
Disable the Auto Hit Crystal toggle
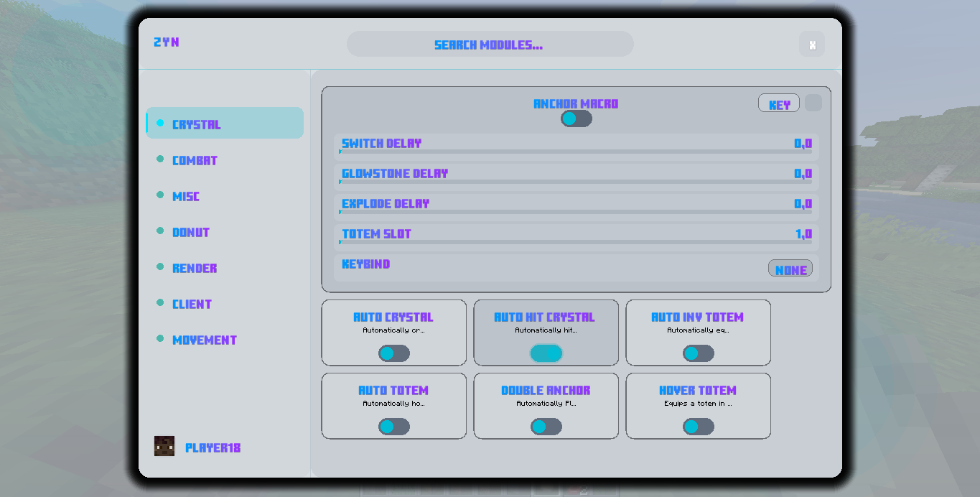[546, 353]
